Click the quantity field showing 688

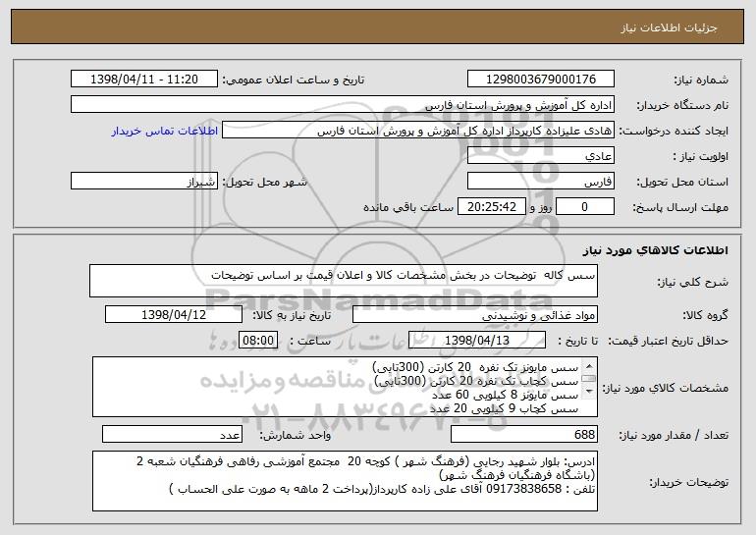coord(524,434)
